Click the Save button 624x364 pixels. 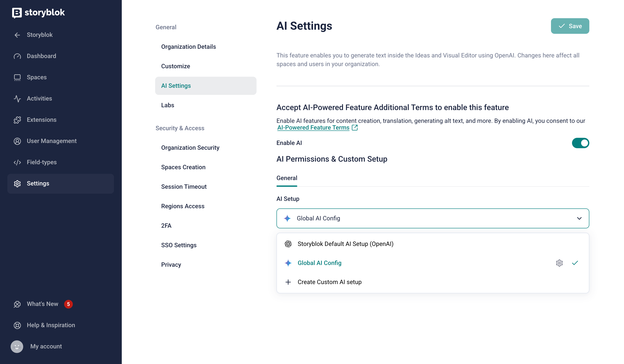click(570, 26)
